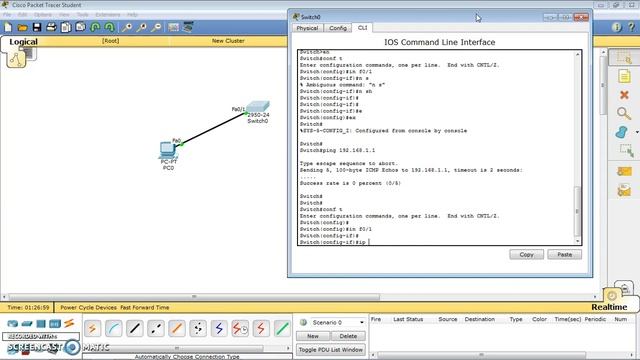Click the Zoom In magnifier icon
The width and height of the screenshot is (640, 360).
click(x=127, y=27)
